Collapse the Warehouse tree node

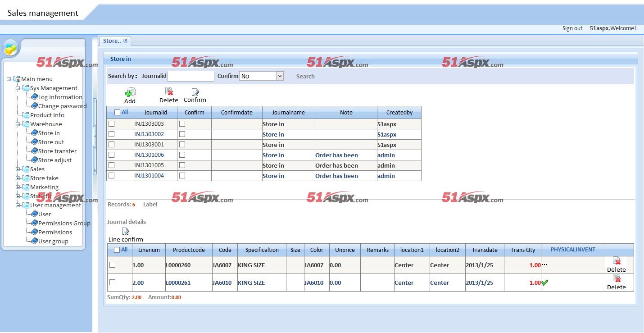(x=18, y=124)
